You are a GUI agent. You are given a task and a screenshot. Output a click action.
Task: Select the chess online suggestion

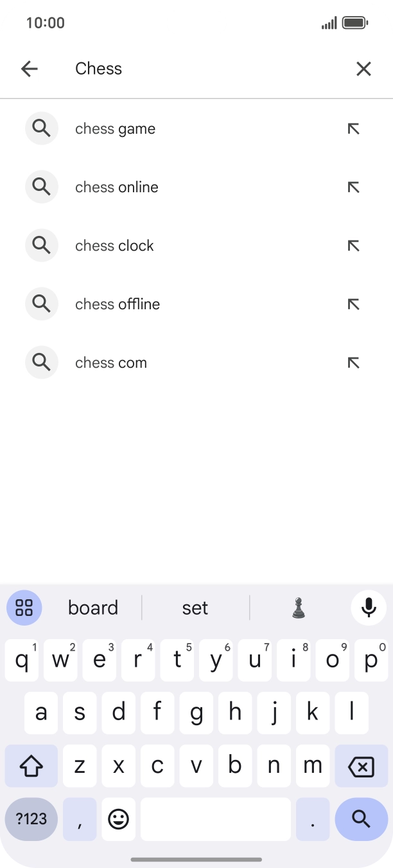[x=116, y=186]
